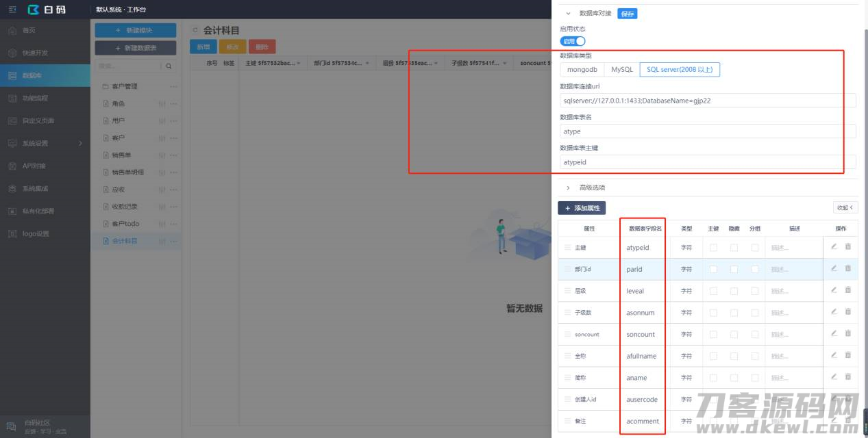The height and width of the screenshot is (438, 868).
Task: Check 隐藏 checkbox for soncount row
Action: pos(734,335)
